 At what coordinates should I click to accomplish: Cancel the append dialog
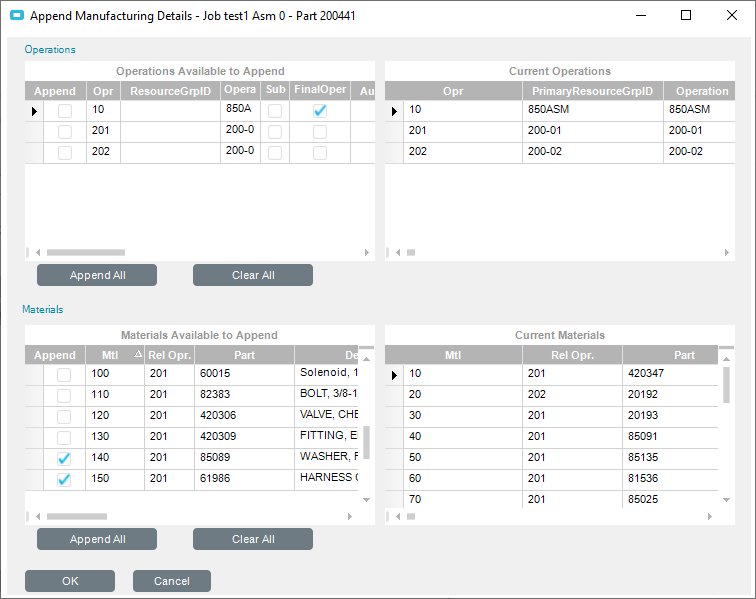pos(172,581)
